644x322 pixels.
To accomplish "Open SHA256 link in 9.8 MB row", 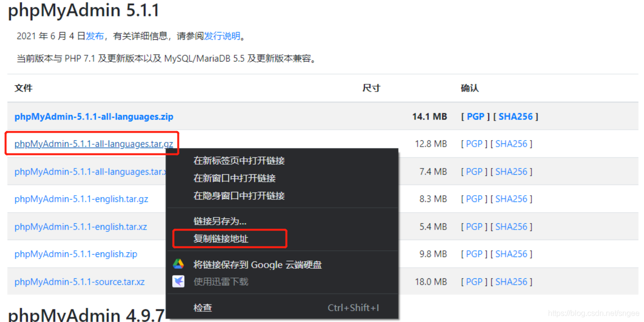I will pyautogui.click(x=511, y=254).
